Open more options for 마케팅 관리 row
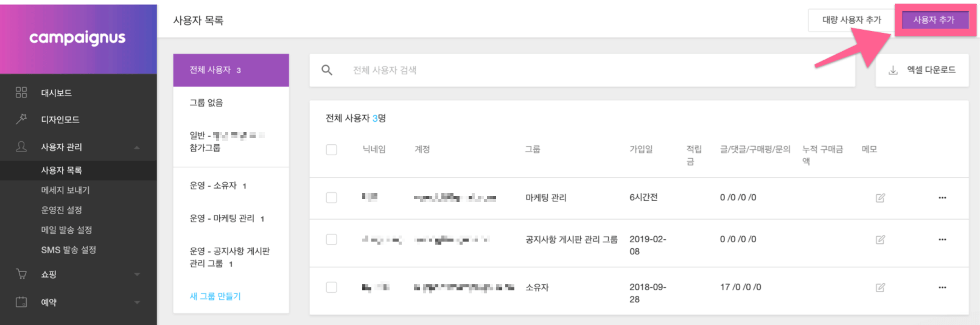 (x=942, y=198)
